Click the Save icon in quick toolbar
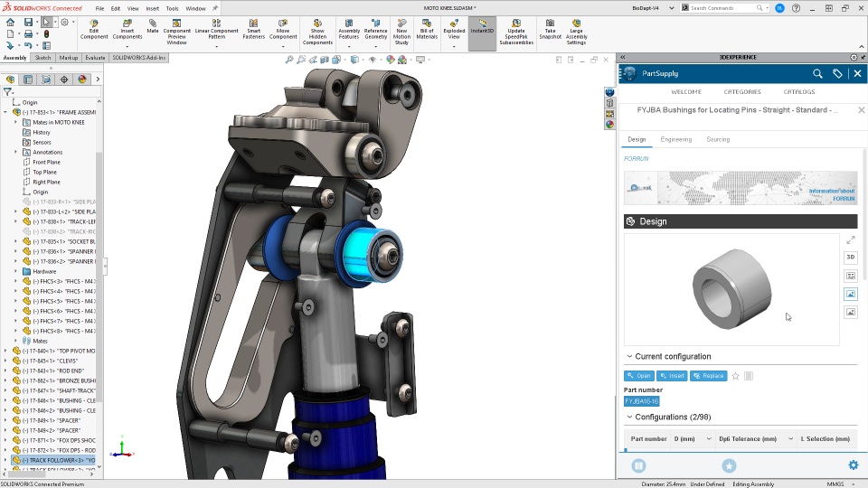This screenshot has height=488, width=868. pyautogui.click(x=28, y=22)
